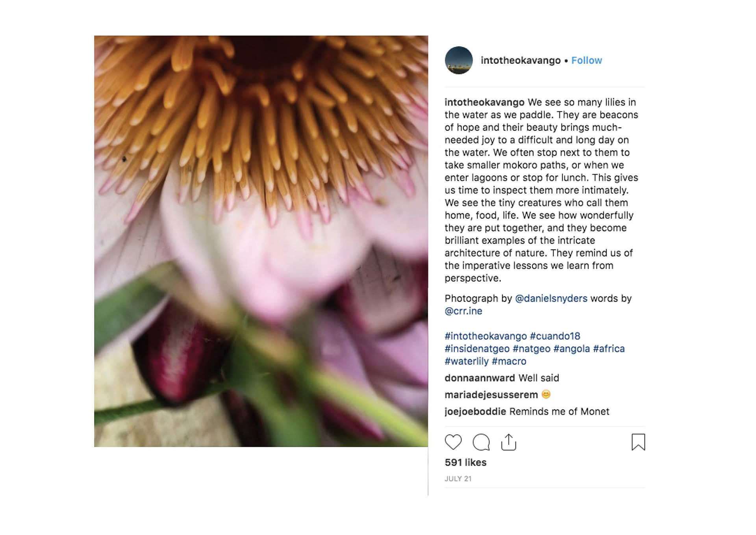Open the #cuando18 hashtag

(555, 336)
